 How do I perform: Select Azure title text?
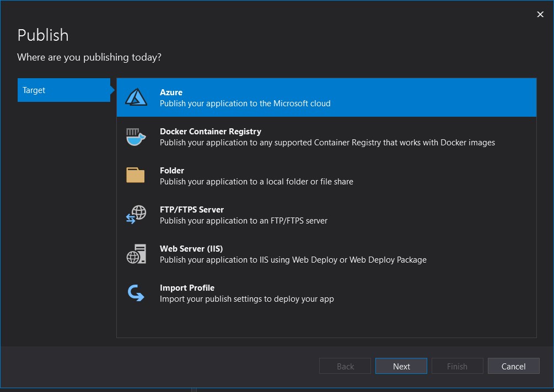171,92
